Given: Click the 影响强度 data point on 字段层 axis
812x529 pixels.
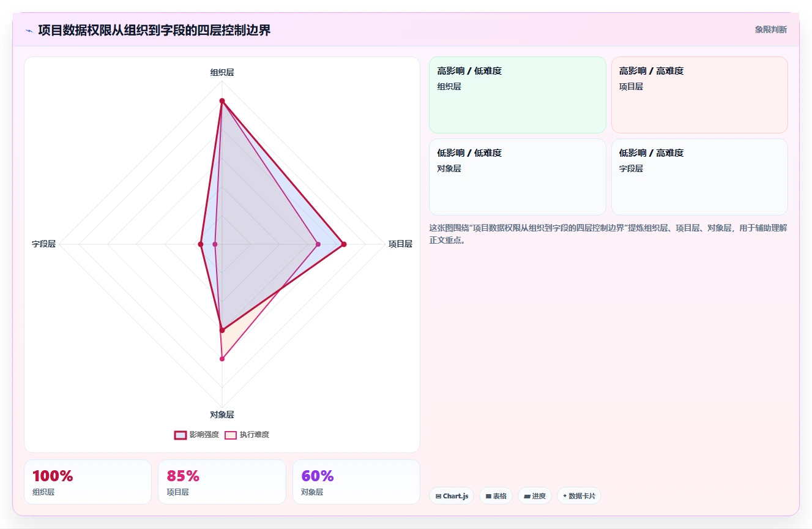Looking at the screenshot, I should click(x=201, y=244).
